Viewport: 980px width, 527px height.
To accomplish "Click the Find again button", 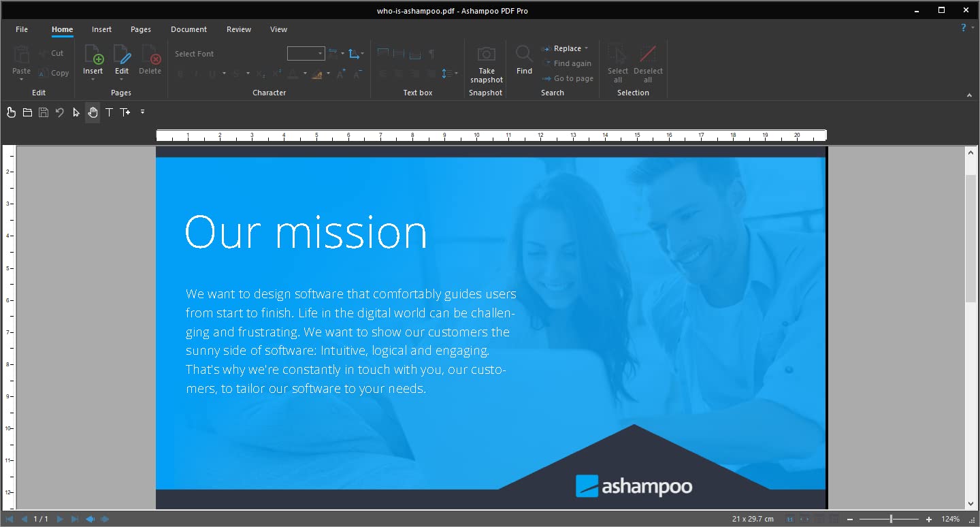I will point(567,63).
